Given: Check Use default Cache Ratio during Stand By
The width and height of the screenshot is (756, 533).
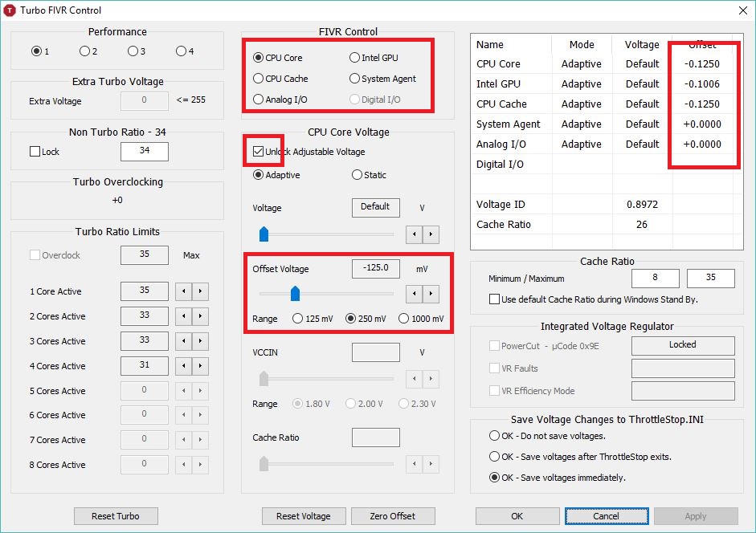Looking at the screenshot, I should point(494,299).
